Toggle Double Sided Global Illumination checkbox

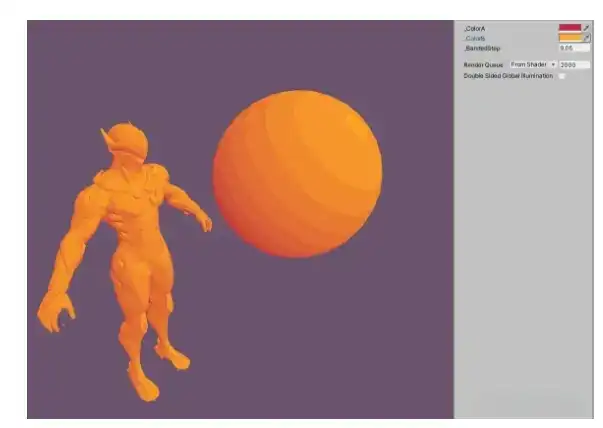pyautogui.click(x=562, y=76)
